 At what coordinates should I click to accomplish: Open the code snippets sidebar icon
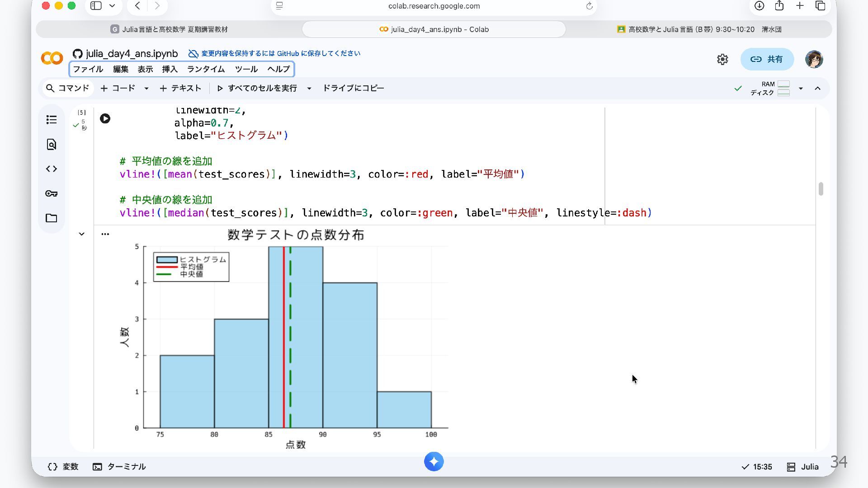pos(52,169)
